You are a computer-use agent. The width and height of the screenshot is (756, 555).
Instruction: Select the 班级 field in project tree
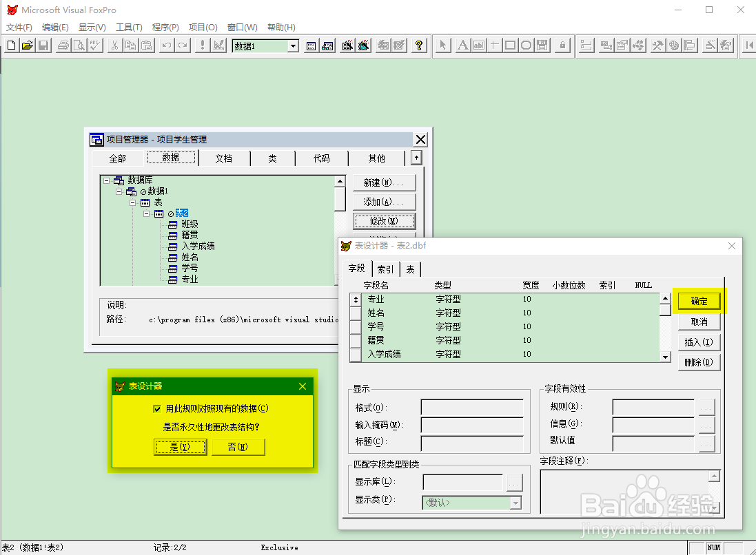(x=190, y=224)
